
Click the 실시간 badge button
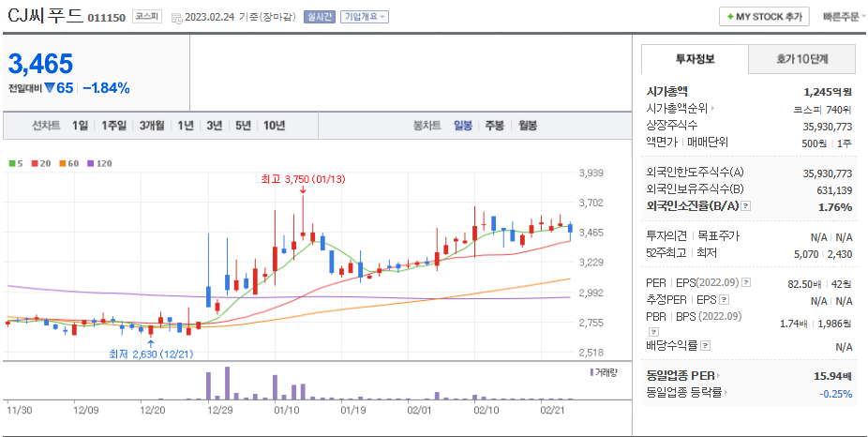pos(320,17)
